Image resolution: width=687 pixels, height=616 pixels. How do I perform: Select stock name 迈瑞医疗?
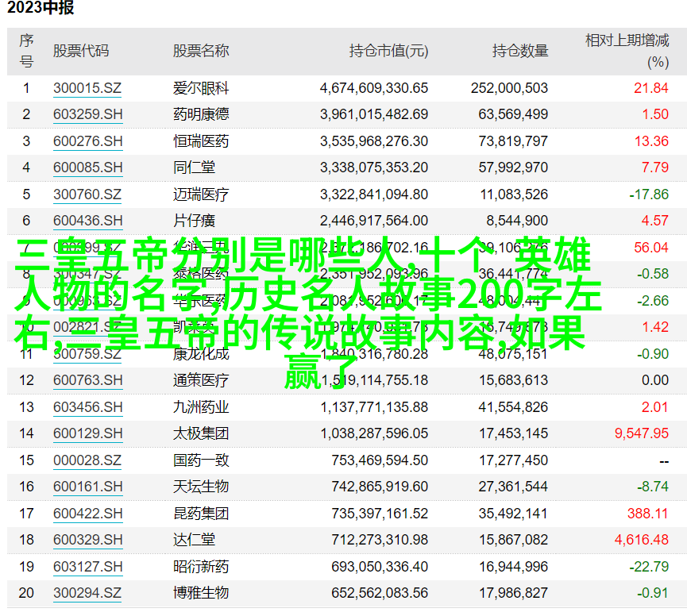click(201, 194)
